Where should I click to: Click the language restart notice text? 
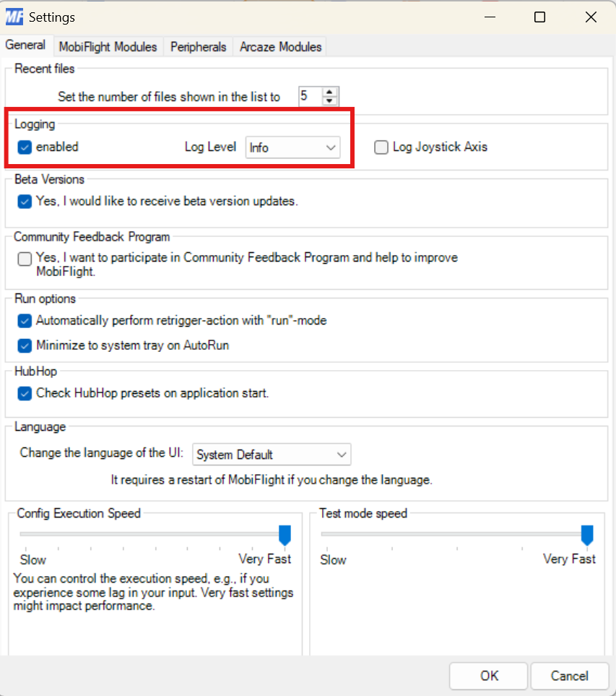tap(272, 480)
